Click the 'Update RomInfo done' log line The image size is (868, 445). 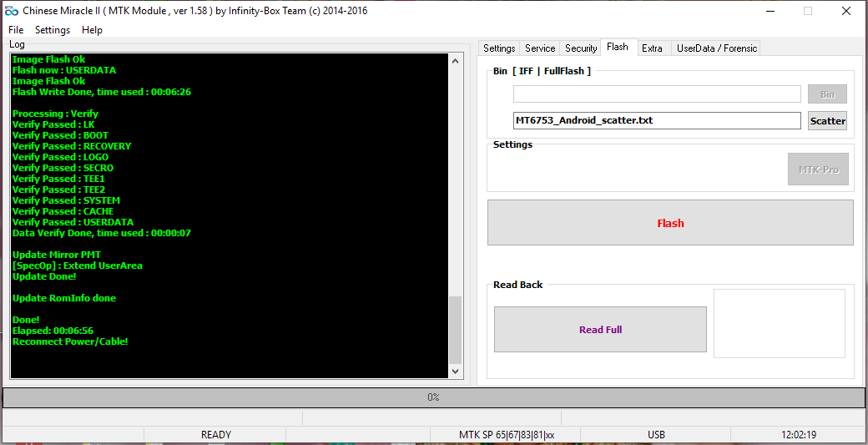(x=64, y=298)
